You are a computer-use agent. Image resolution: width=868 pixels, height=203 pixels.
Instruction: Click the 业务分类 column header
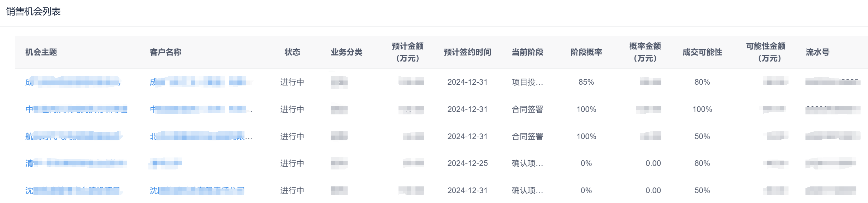(347, 52)
